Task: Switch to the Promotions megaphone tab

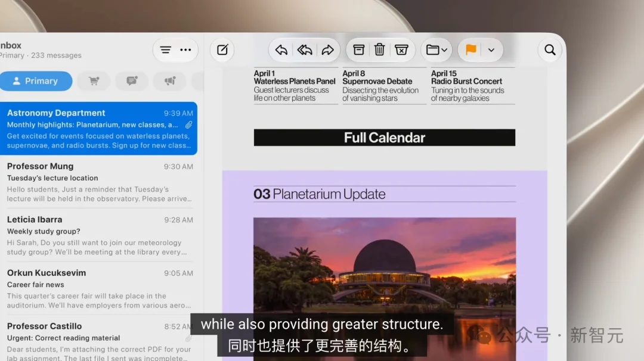Action: pyautogui.click(x=170, y=81)
